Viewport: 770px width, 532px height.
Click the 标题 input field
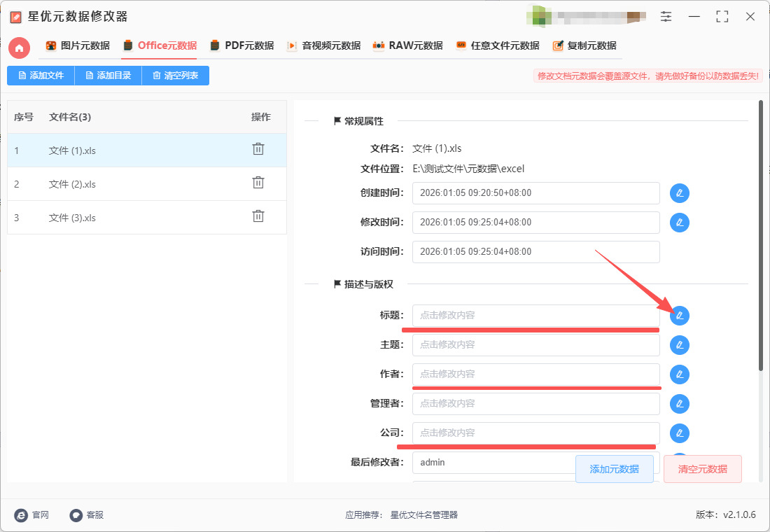click(x=535, y=316)
